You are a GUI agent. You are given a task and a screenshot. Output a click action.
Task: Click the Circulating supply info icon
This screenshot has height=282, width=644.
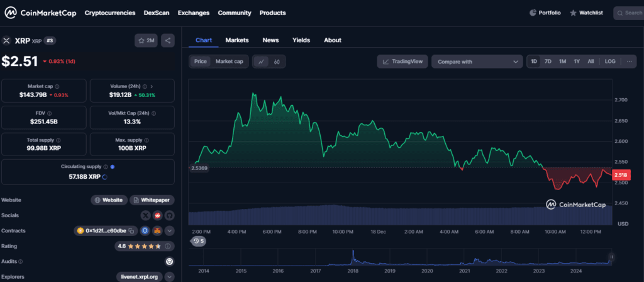[106, 167]
